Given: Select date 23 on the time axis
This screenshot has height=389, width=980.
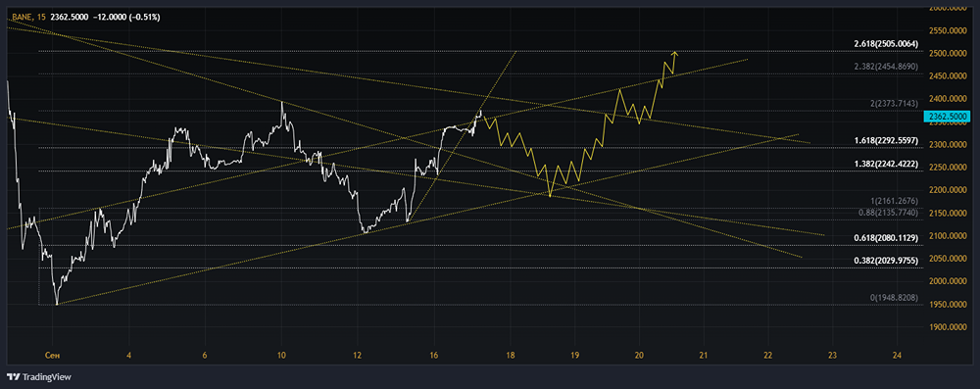Looking at the screenshot, I should click(x=832, y=356).
